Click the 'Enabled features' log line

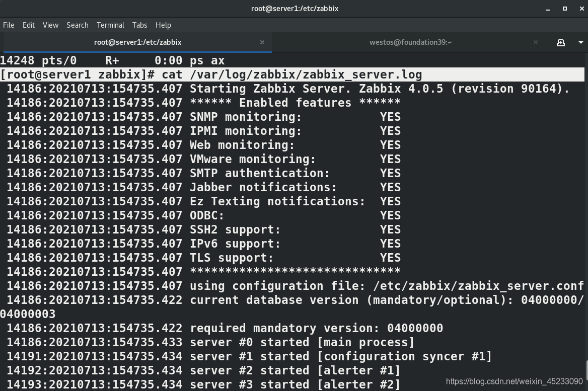203,103
